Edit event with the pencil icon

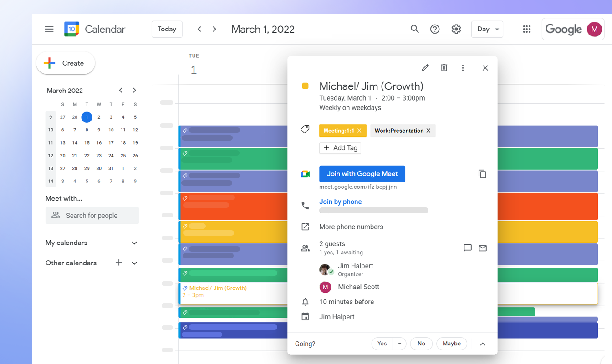pos(425,68)
